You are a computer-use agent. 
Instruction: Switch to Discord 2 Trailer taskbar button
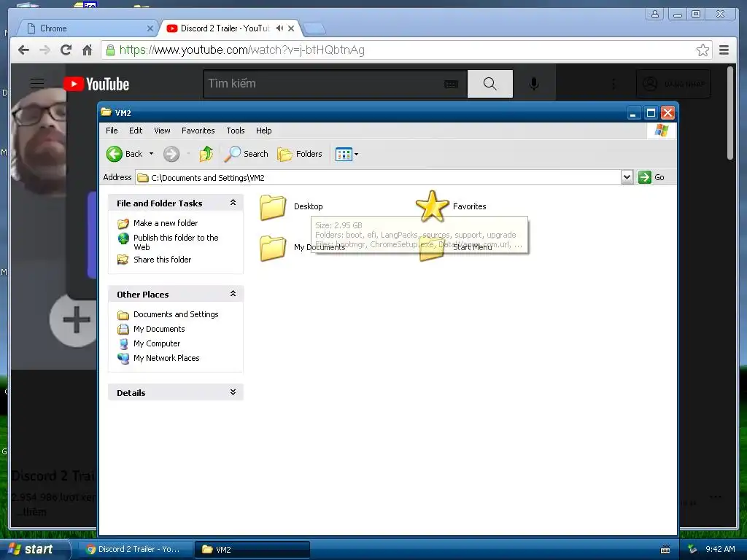134,549
